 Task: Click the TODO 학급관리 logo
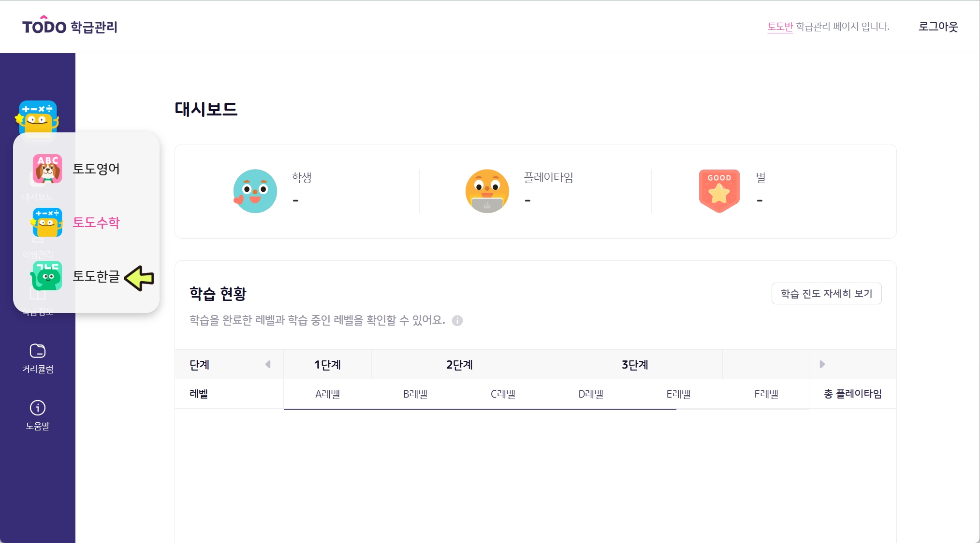pos(70,26)
